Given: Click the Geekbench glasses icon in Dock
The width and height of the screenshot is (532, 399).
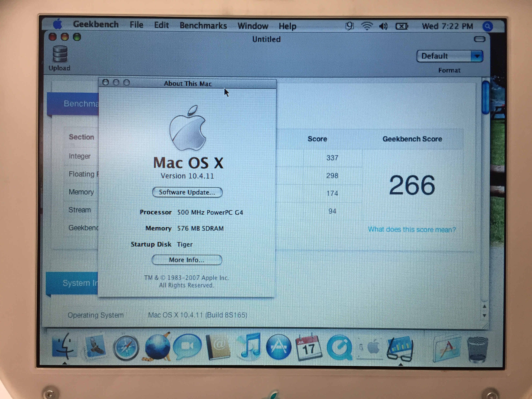Looking at the screenshot, I should click(x=400, y=349).
